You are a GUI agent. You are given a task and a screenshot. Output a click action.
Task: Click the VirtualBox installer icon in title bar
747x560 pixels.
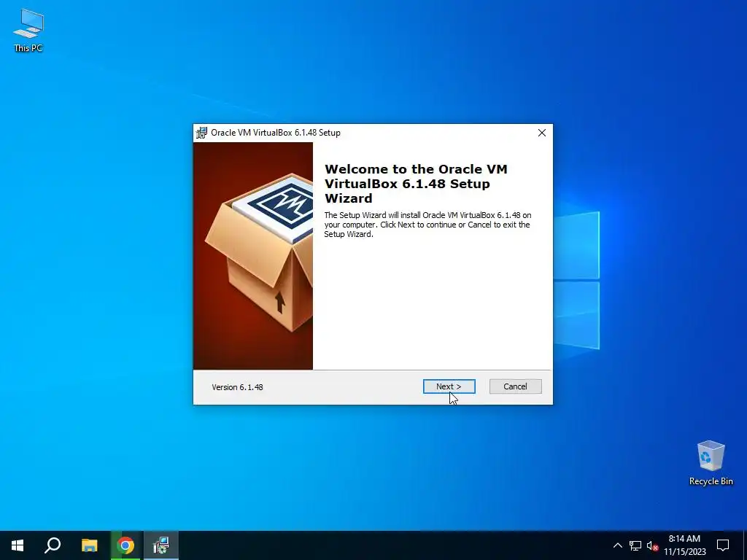[201, 133]
